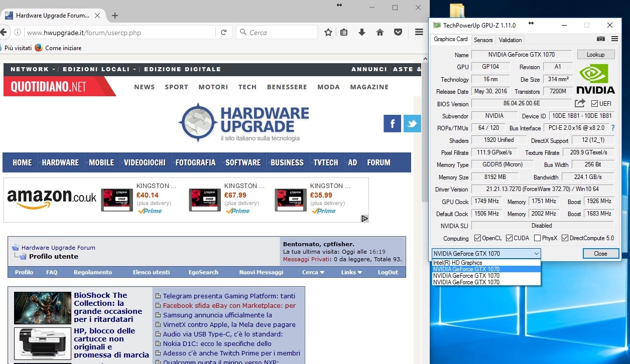Open Hardware Upgrade Facebook page icon
The height and width of the screenshot is (364, 630).
pos(392,123)
